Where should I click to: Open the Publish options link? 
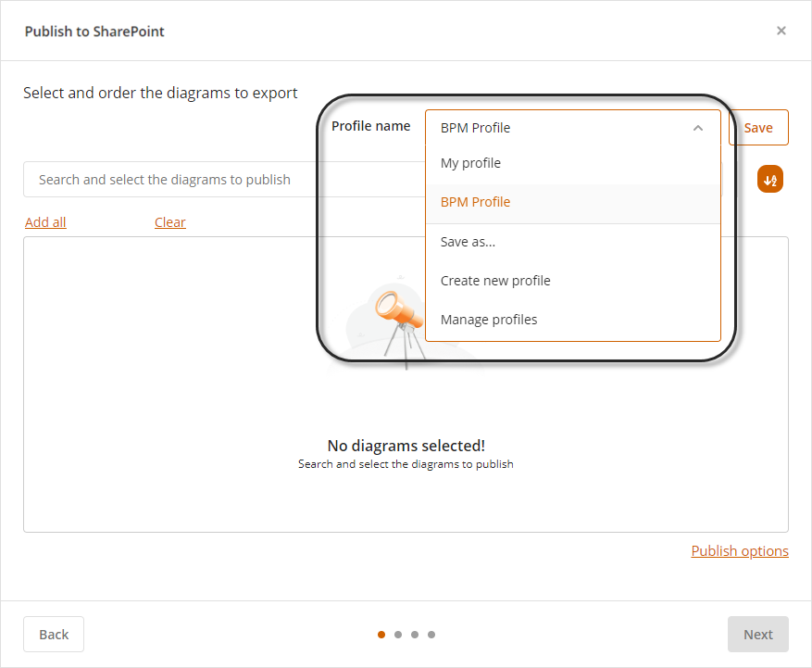coord(740,551)
